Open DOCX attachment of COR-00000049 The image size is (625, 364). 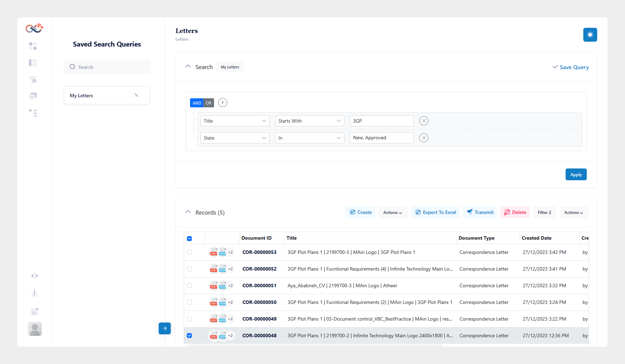222,319
